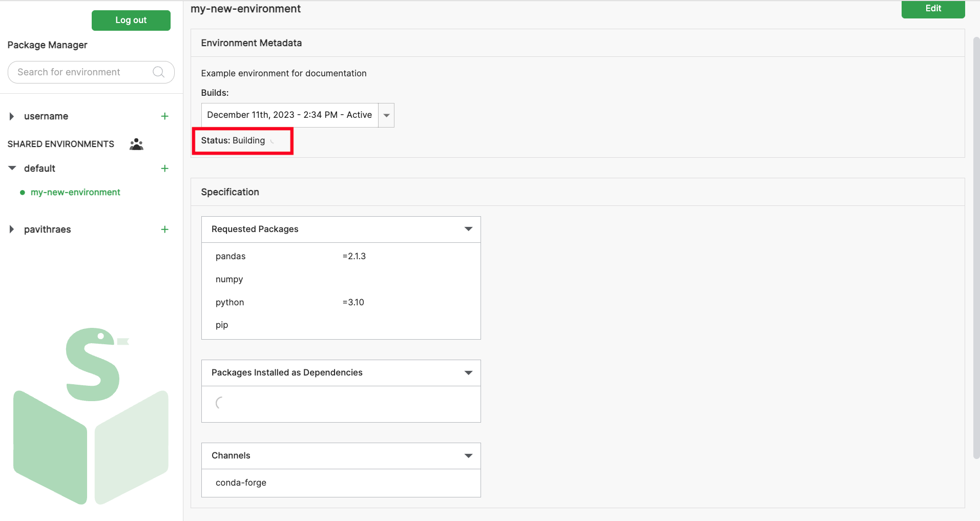Click the vertical page scrollbar

point(975,246)
